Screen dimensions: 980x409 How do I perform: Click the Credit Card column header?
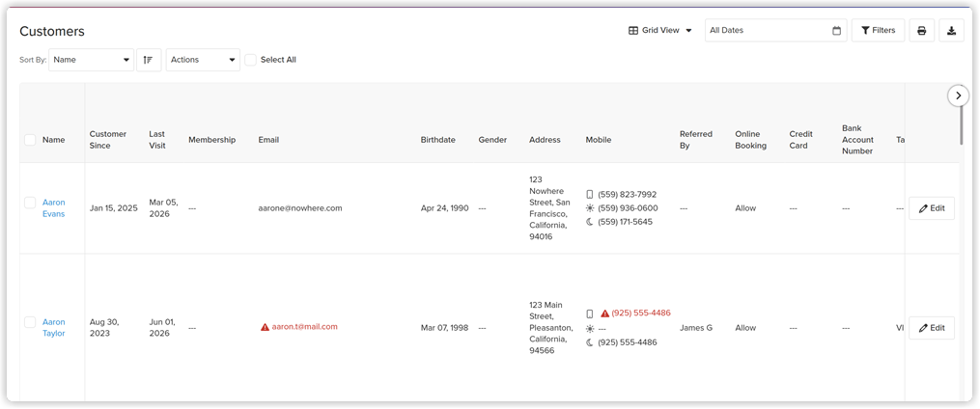click(801, 140)
